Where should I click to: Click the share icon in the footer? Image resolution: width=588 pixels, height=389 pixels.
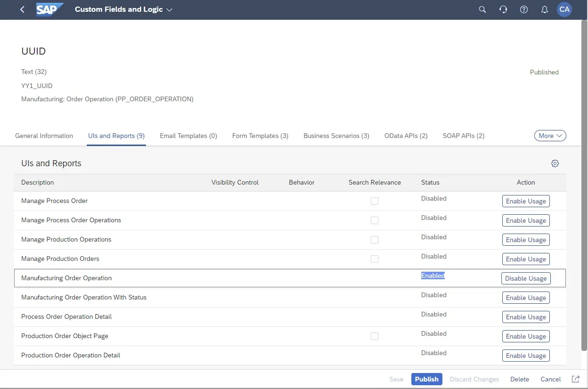(575, 379)
